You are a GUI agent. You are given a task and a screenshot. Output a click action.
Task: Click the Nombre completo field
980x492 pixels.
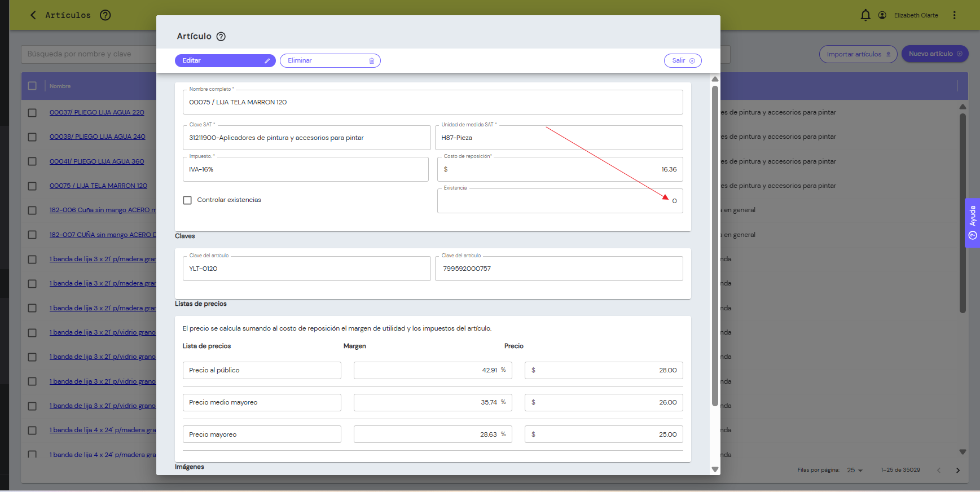[433, 102]
